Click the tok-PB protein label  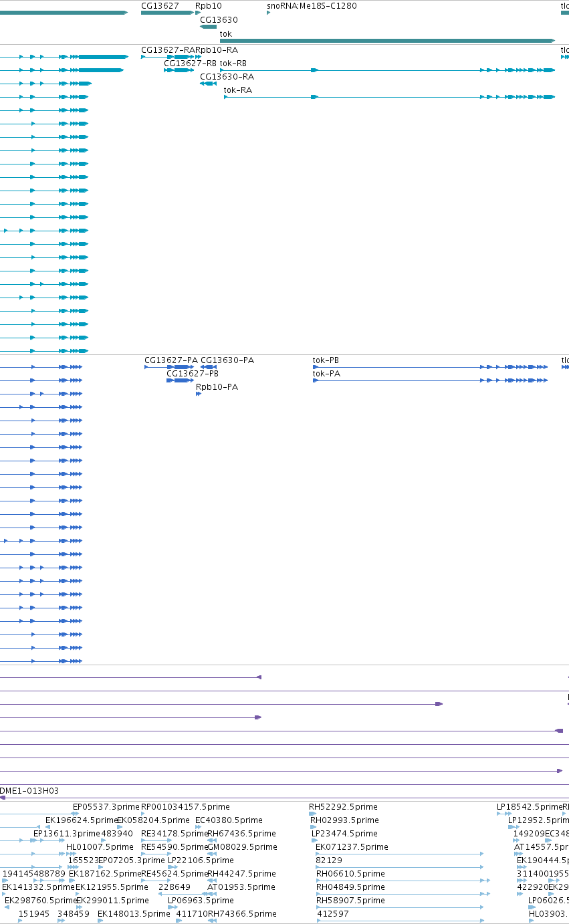(x=326, y=360)
